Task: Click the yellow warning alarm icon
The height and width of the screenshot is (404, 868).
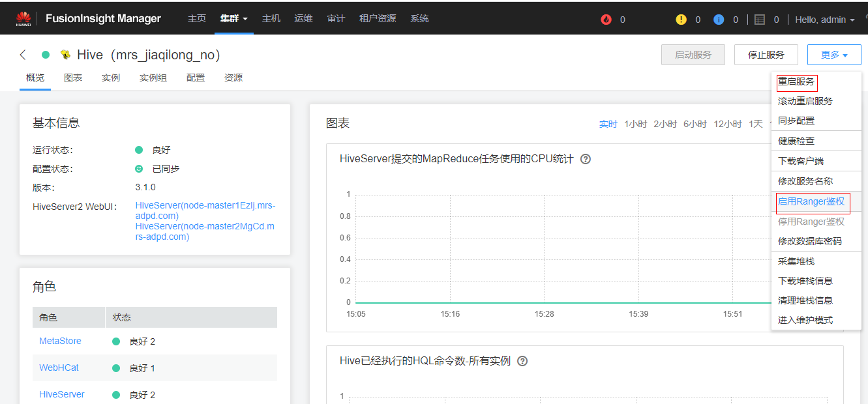Action: [x=681, y=20]
